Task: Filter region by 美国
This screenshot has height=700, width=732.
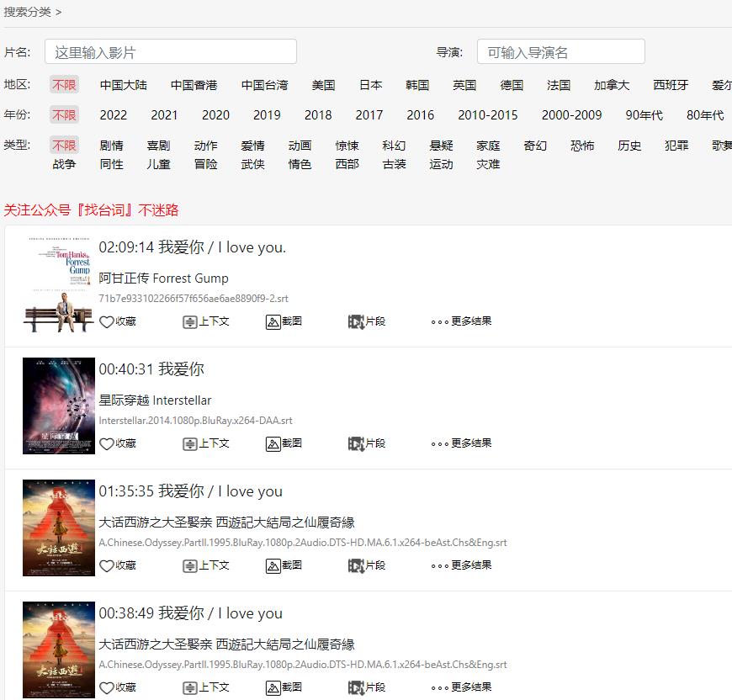Action: click(x=324, y=85)
